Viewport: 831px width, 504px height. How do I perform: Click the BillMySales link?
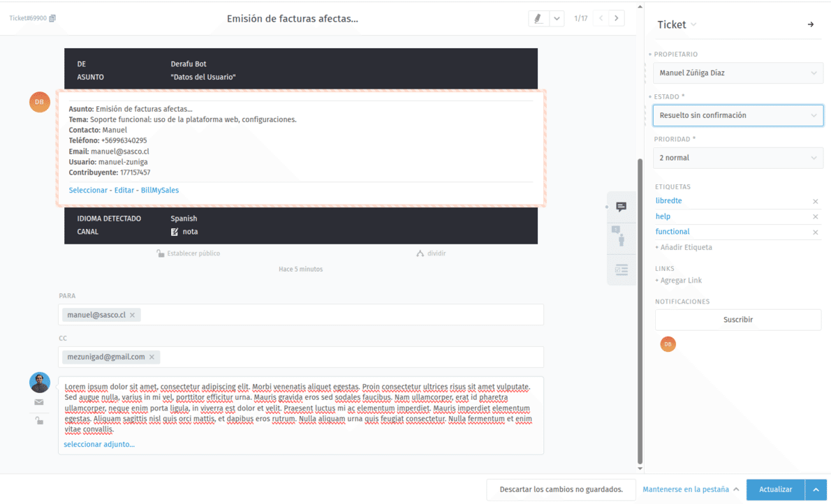[x=160, y=191]
